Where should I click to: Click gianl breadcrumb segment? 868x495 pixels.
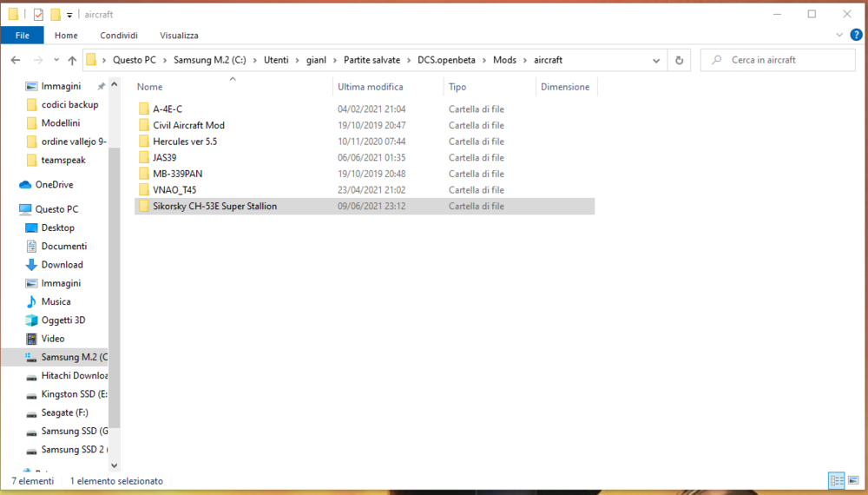[x=316, y=60]
